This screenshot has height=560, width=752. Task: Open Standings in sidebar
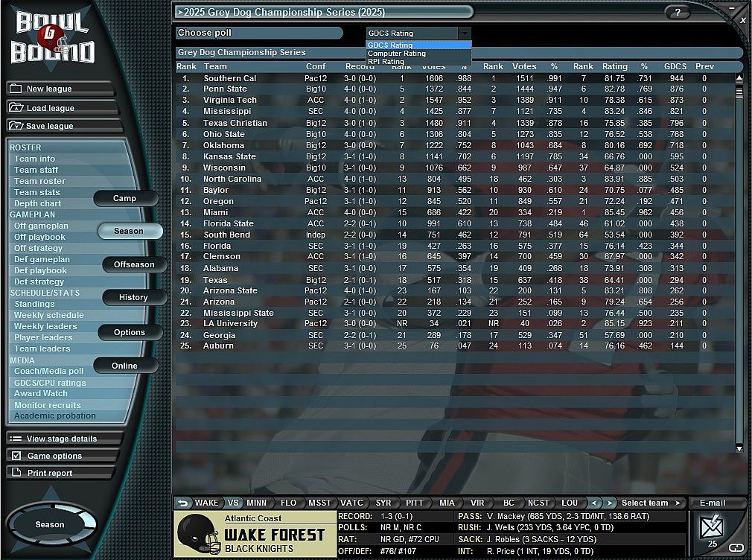pyautogui.click(x=34, y=304)
